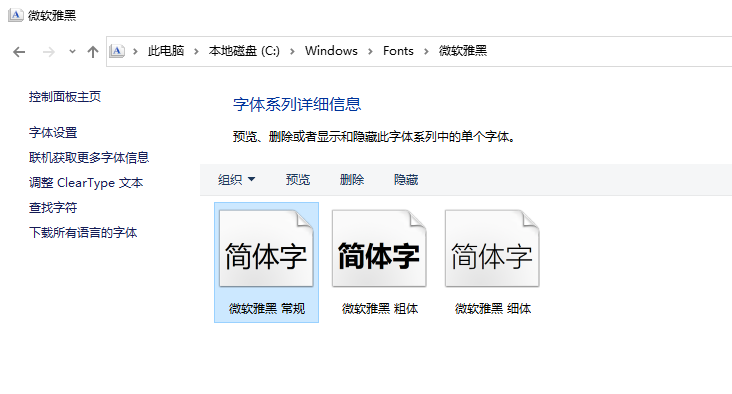Go back with the left arrow button
The height and width of the screenshot is (394, 732).
tap(19, 52)
